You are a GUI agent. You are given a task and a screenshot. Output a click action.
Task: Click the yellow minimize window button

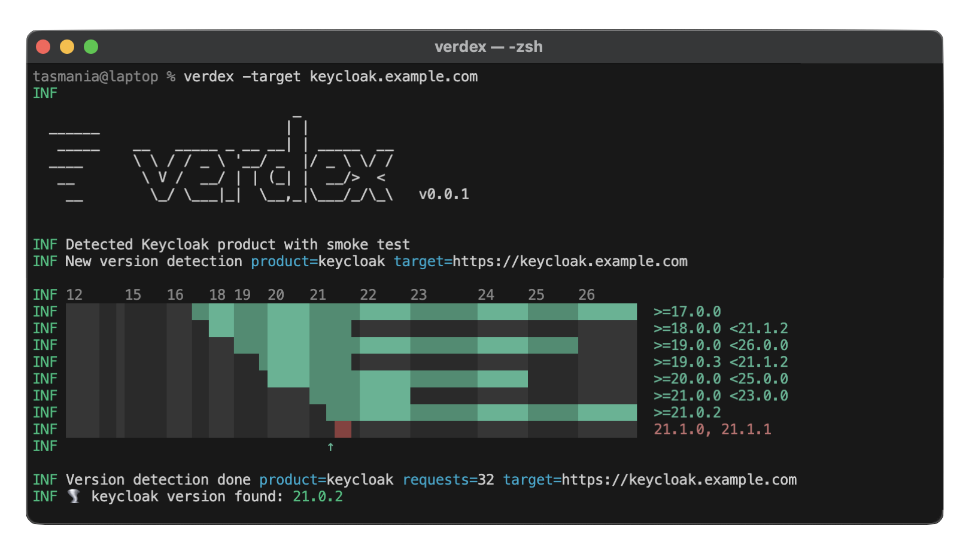pos(67,47)
